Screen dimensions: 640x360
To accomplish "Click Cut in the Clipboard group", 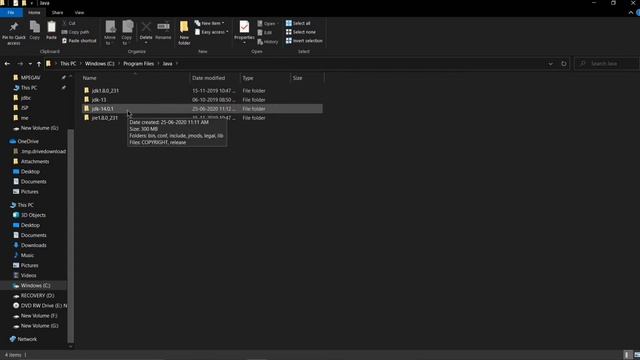I will 69,23.
